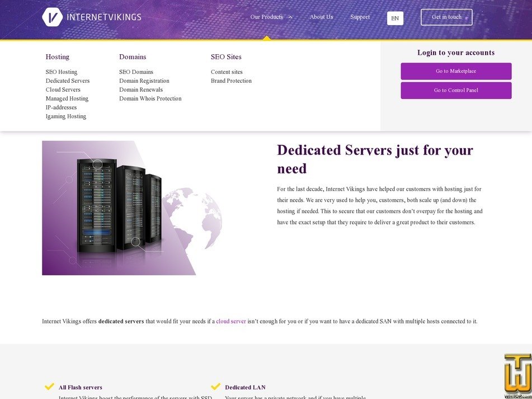Viewport: 532px width, 399px height.
Task: Click the 'Login to your accounts' heading
Action: click(456, 53)
